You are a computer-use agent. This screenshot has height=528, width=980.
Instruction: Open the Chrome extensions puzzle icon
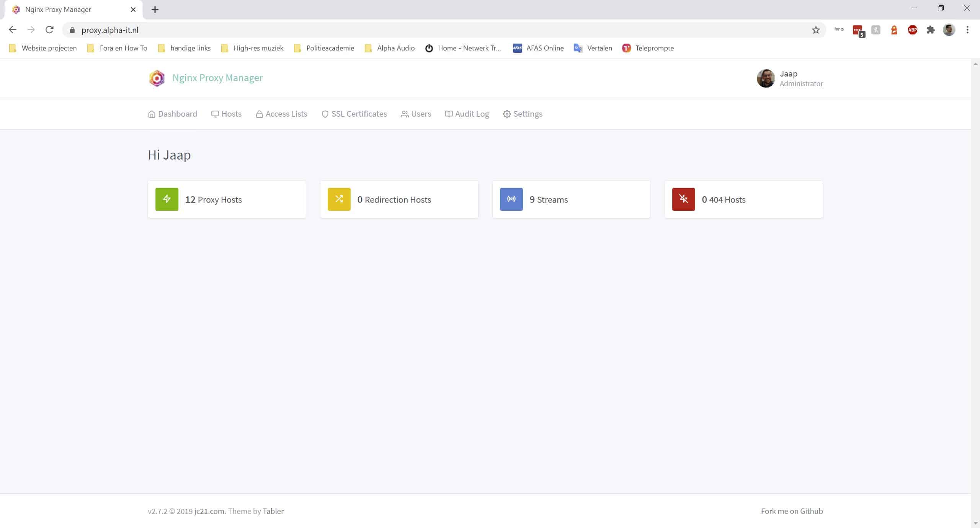[931, 30]
